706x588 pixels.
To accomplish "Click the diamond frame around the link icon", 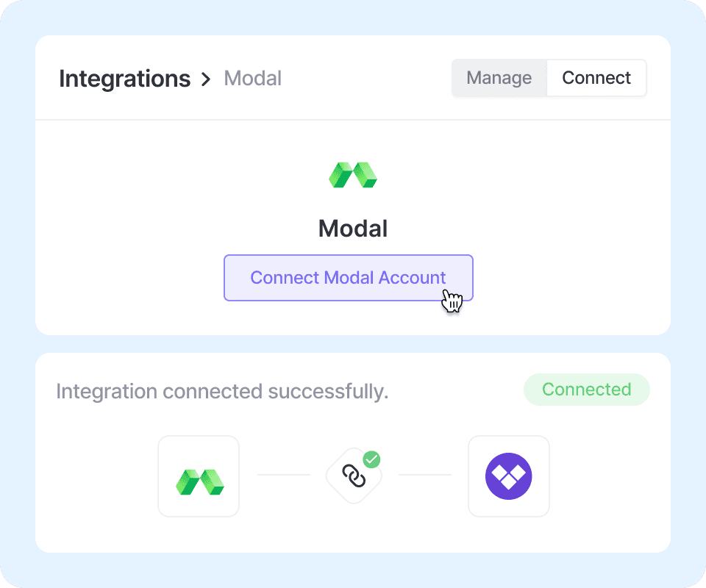I will (354, 476).
